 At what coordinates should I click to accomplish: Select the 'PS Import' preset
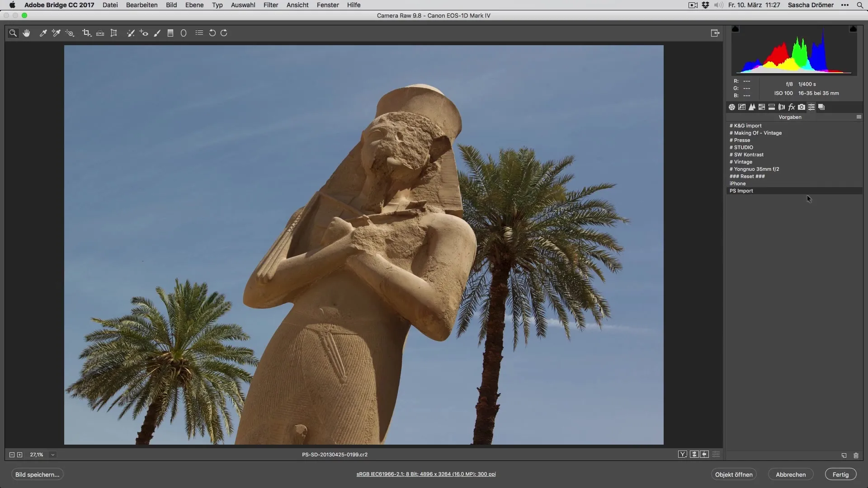794,191
